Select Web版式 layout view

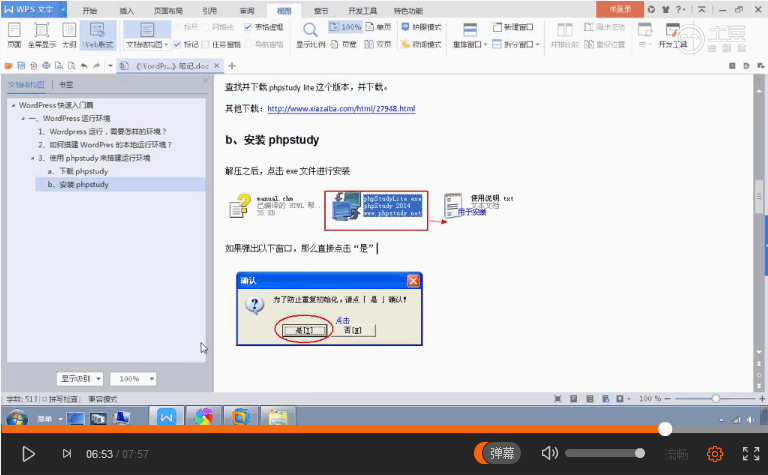(x=98, y=35)
